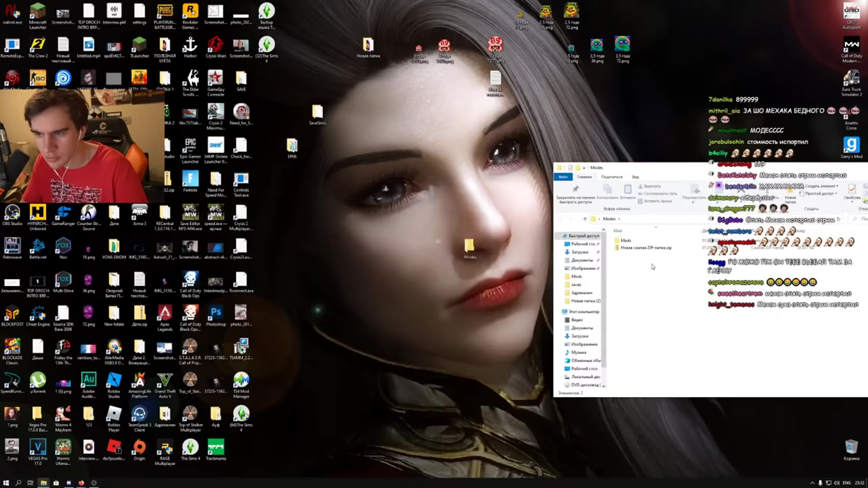This screenshot has height=488, width=868.
Task: Select the Grand Theft Auto V icon
Action: click(x=165, y=385)
